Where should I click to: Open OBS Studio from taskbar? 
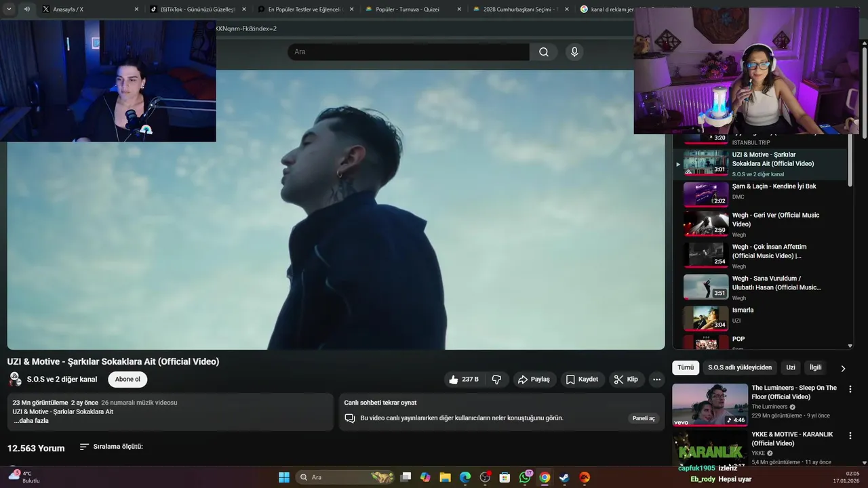[x=485, y=477]
